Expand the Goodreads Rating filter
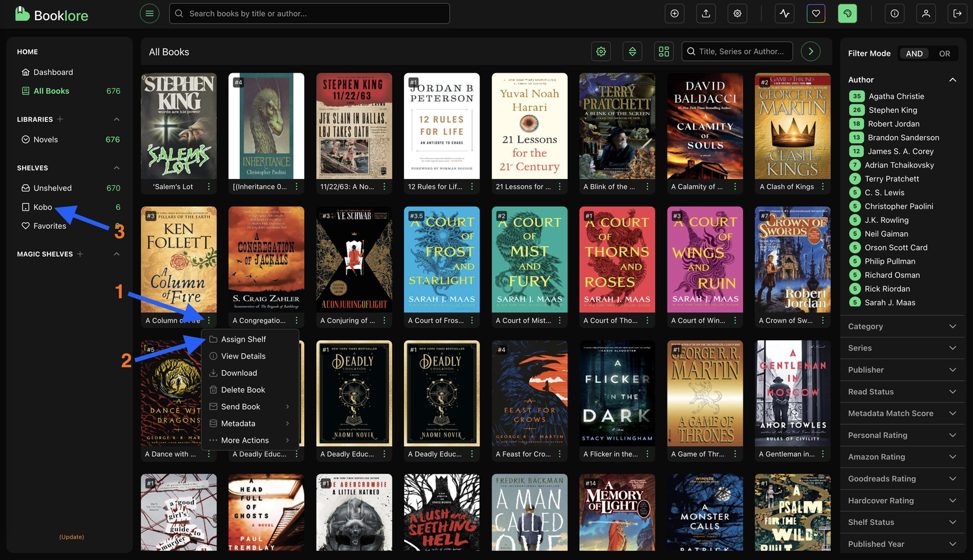 pyautogui.click(x=902, y=478)
